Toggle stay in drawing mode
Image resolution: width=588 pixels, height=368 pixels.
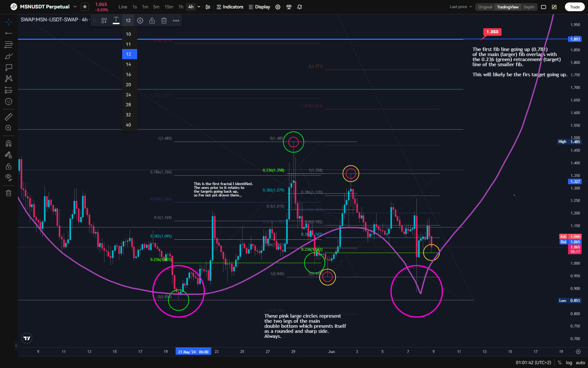[x=9, y=155]
